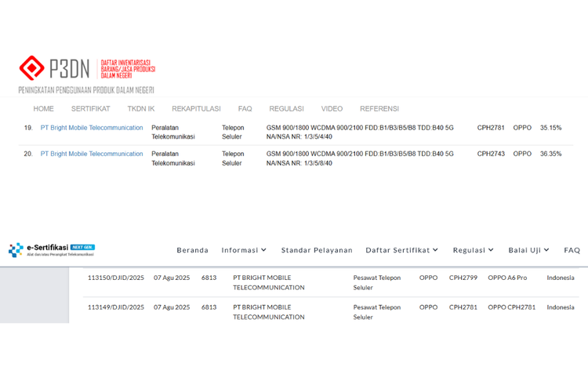Click the P3DN diamond logo
This screenshot has height=392, width=588.
tap(32, 68)
